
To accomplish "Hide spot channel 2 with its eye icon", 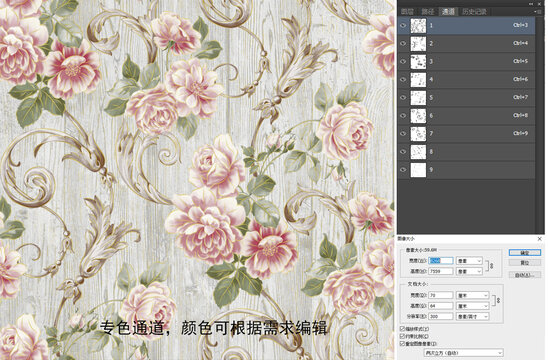I will pyautogui.click(x=403, y=43).
